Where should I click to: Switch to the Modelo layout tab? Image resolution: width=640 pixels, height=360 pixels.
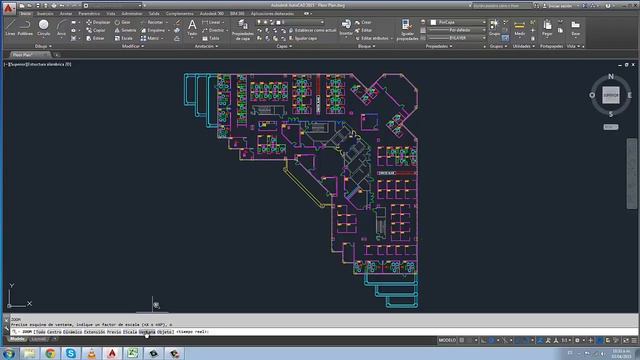coord(17,339)
